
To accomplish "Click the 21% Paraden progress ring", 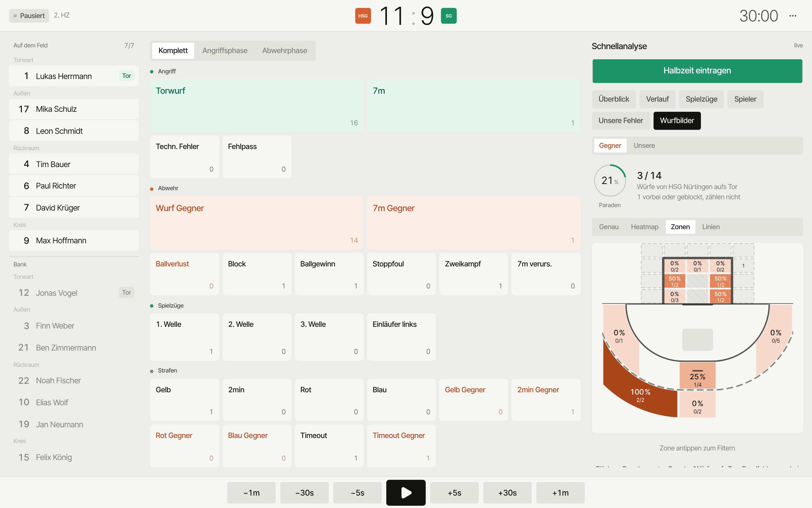I will pyautogui.click(x=610, y=180).
